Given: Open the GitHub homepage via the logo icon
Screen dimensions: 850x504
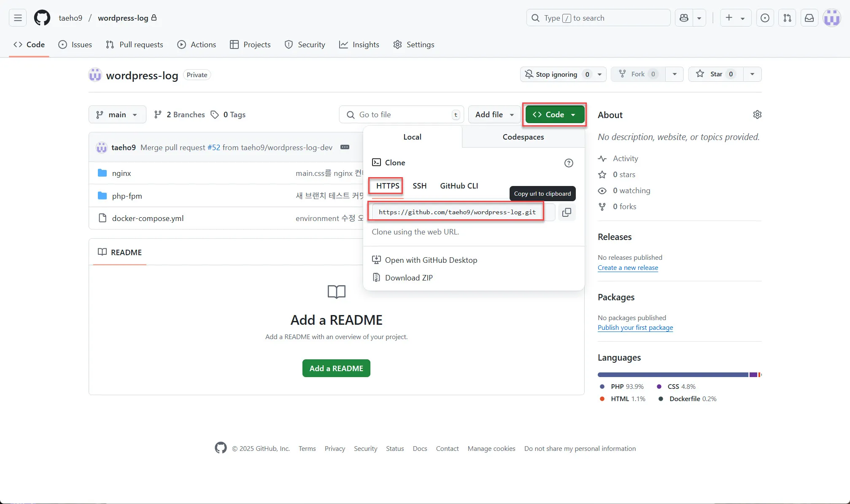Looking at the screenshot, I should tap(41, 18).
